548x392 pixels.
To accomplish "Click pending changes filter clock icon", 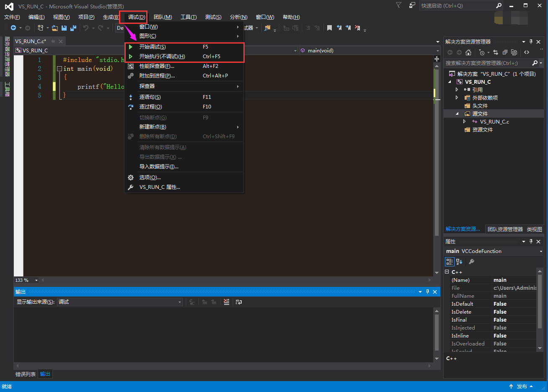I will pos(482,52).
